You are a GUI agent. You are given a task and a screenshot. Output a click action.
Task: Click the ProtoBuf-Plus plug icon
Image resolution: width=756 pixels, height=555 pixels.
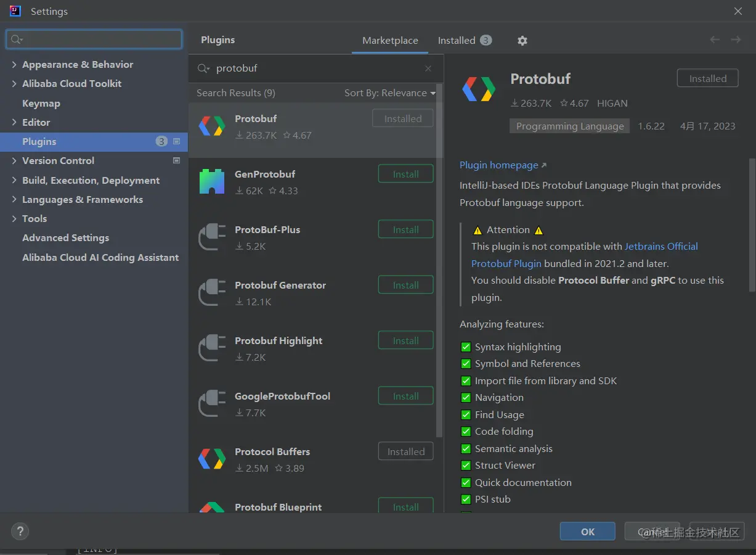click(x=211, y=237)
